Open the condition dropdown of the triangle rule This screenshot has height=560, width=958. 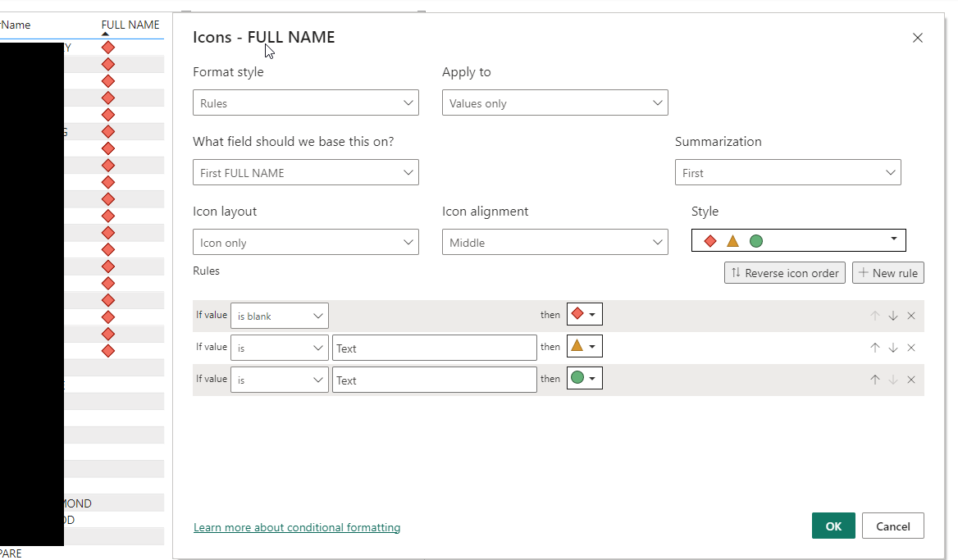click(x=279, y=348)
